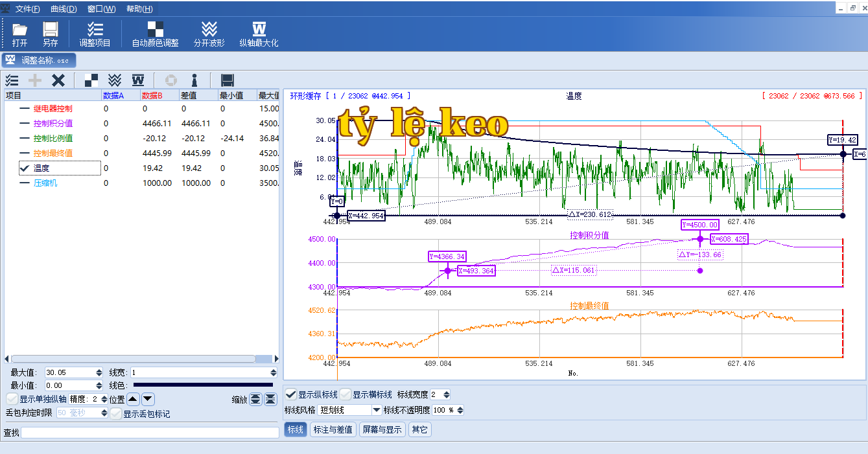This screenshot has height=454, width=868.
Task: Click the 最小值 column header
Action: pyautogui.click(x=238, y=95)
